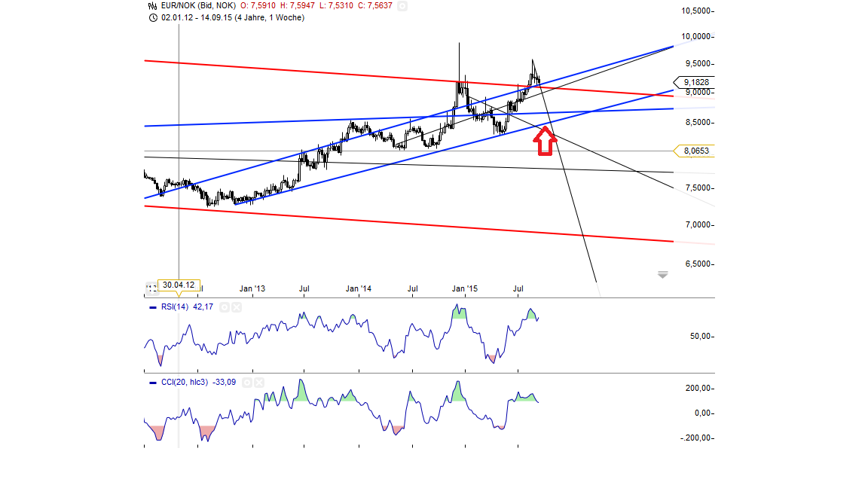The image size is (868, 488).
Task: Open the RSI(14) indicator settings icon
Action: (225, 307)
